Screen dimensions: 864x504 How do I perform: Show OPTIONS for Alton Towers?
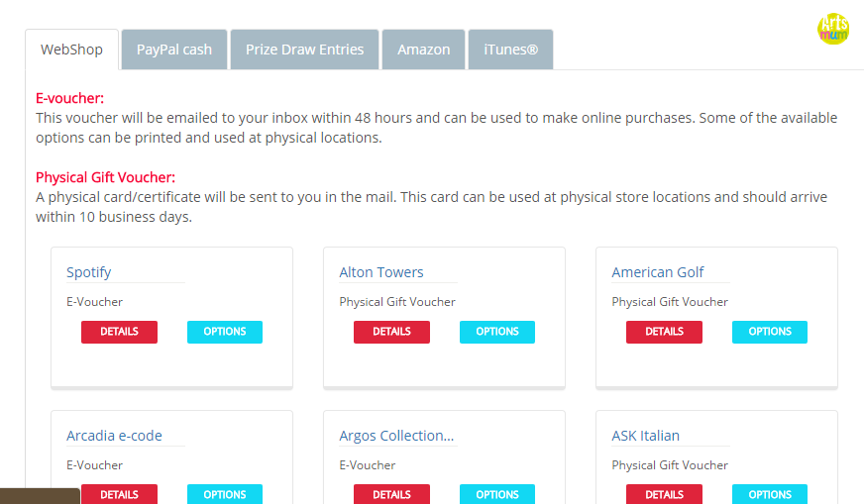(x=497, y=332)
